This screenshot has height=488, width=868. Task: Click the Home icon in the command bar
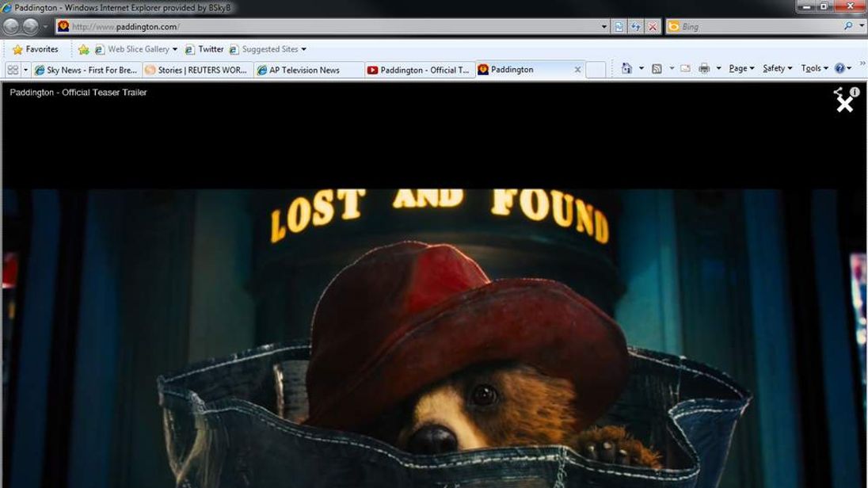coord(626,68)
